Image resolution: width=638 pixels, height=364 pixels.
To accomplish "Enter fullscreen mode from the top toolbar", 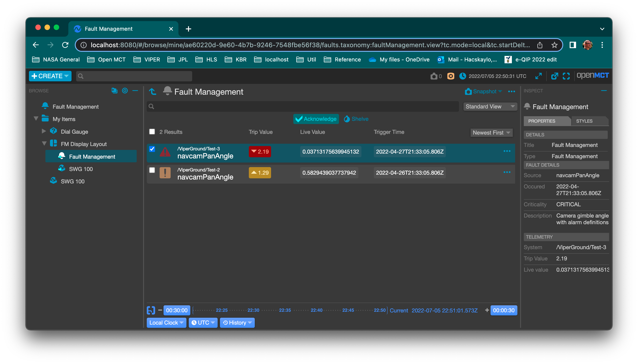I will [566, 76].
